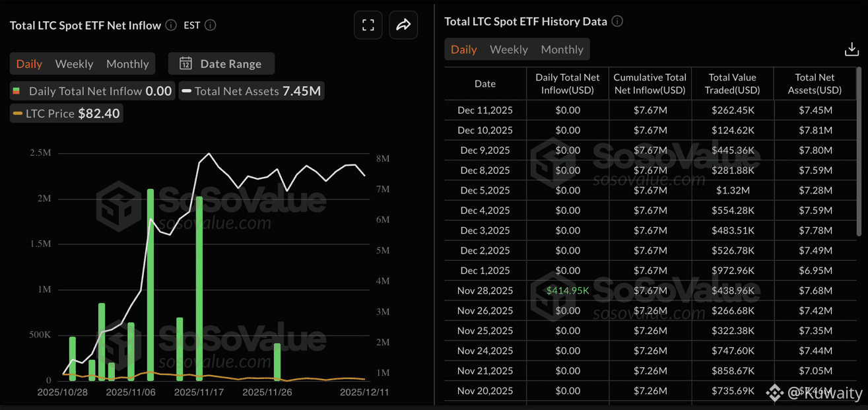Click the calendar icon in Date Range
868x410 pixels.
pyautogui.click(x=185, y=64)
